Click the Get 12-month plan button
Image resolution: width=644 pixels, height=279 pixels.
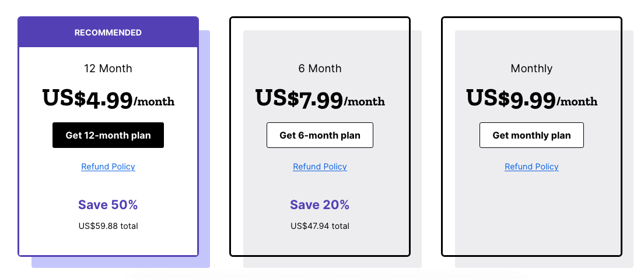[x=108, y=135]
